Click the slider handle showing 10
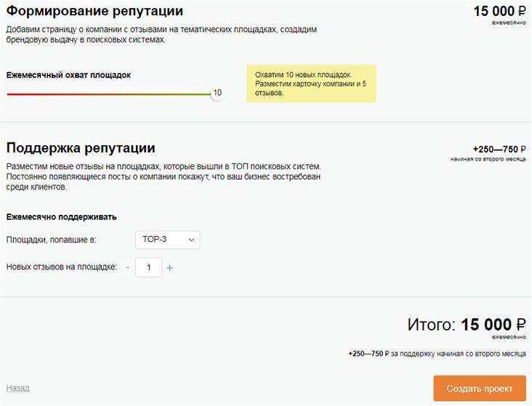 click(216, 93)
